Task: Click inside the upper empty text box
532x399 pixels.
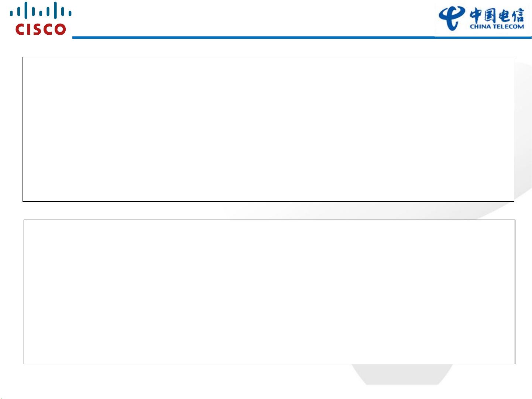Action: coord(268,129)
